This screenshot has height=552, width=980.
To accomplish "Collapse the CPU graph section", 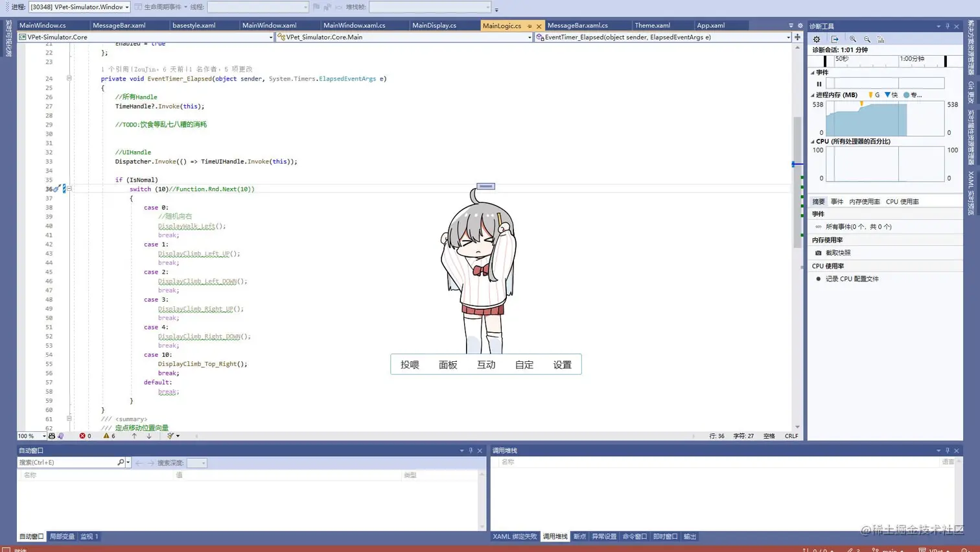I will (x=813, y=141).
